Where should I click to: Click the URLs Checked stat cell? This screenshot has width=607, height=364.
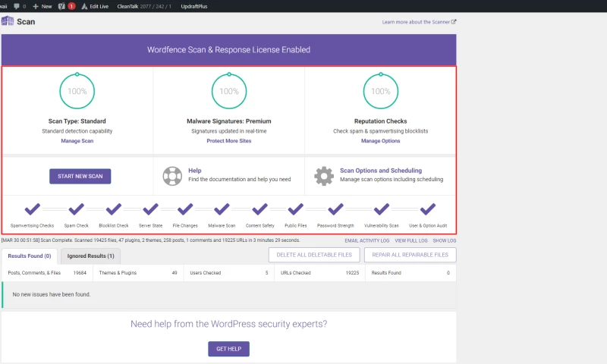(319, 273)
